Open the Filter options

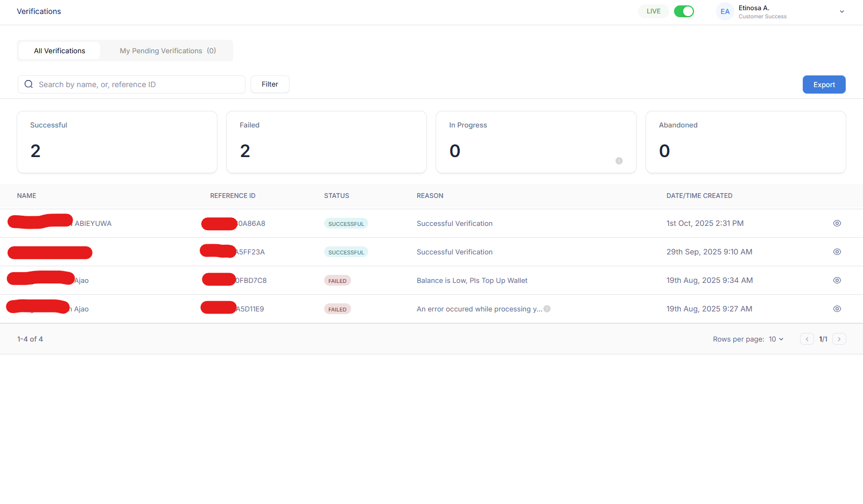(x=270, y=84)
